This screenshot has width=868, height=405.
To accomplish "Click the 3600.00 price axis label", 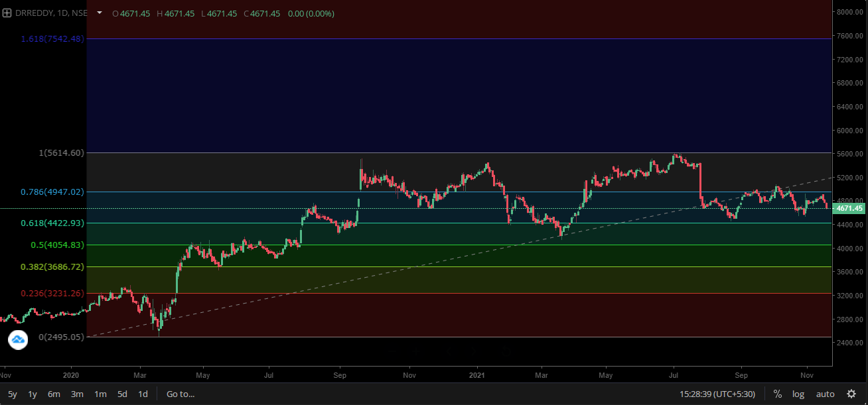I will point(849,272).
